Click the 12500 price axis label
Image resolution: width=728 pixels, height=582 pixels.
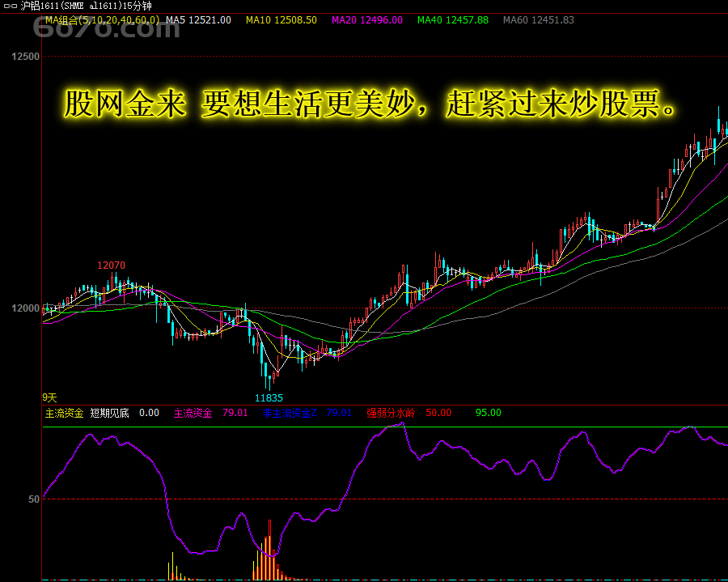[25, 57]
